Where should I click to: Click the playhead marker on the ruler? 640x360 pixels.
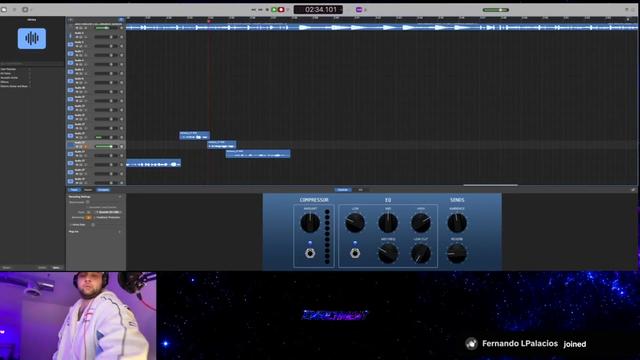click(x=209, y=20)
